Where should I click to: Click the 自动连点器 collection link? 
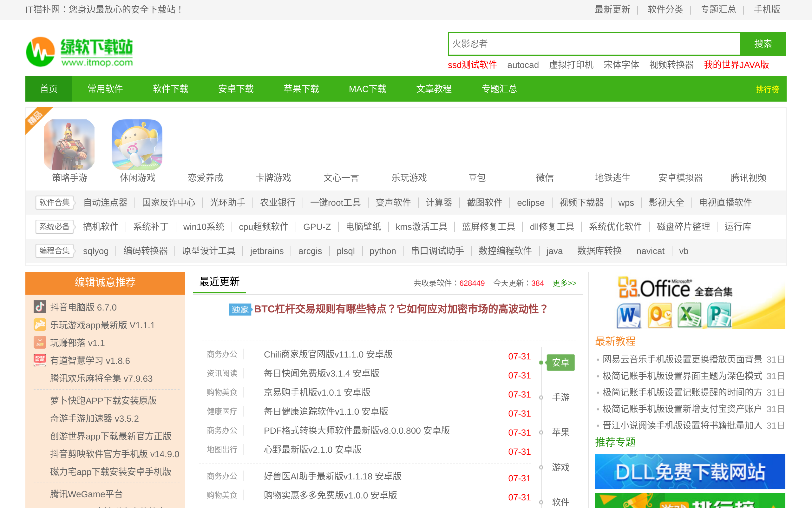[105, 203]
